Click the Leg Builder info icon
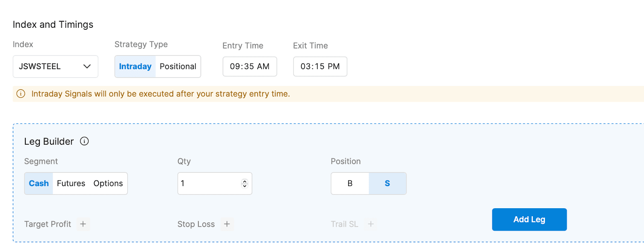This screenshot has height=250, width=644. point(84,141)
